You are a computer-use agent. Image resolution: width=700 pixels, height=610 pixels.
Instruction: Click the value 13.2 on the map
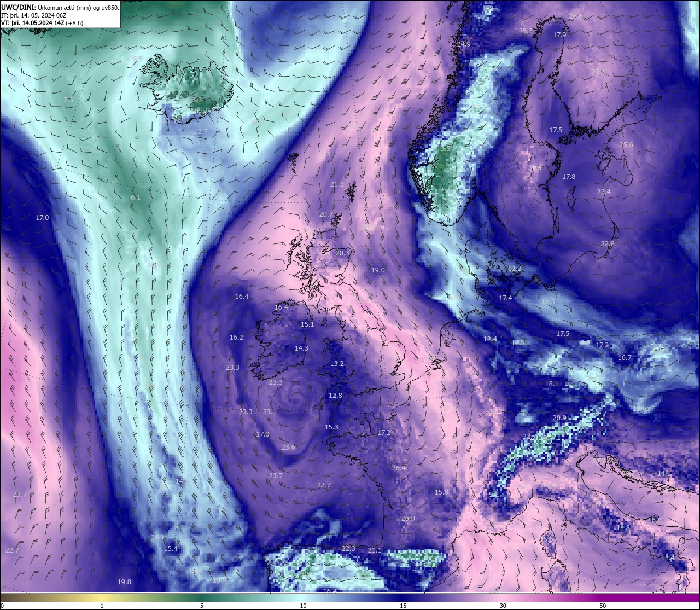tap(337, 364)
